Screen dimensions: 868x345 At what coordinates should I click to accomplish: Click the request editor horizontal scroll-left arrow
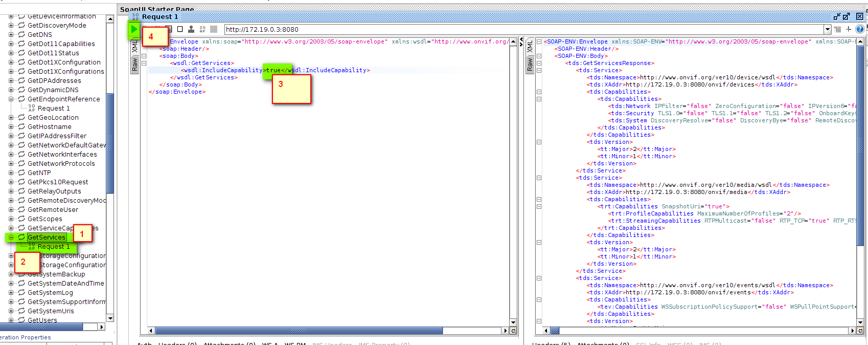coord(151,331)
